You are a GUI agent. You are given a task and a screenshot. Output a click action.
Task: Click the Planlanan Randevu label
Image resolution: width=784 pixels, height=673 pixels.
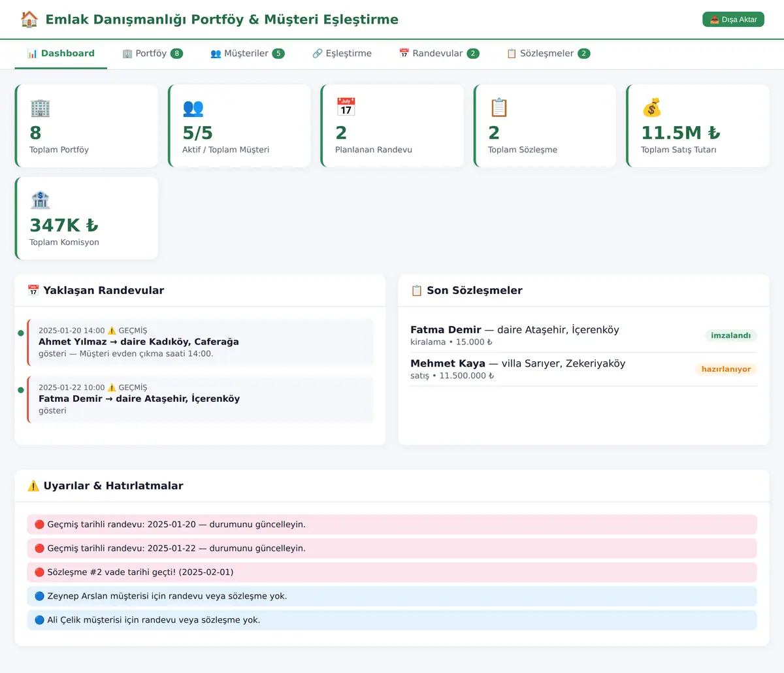pyautogui.click(x=374, y=150)
